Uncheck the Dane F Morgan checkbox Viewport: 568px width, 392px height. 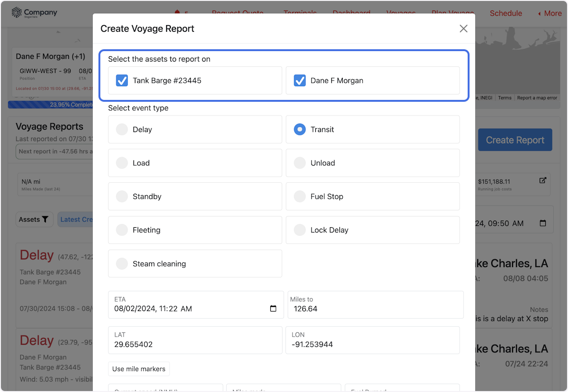pyautogui.click(x=300, y=80)
